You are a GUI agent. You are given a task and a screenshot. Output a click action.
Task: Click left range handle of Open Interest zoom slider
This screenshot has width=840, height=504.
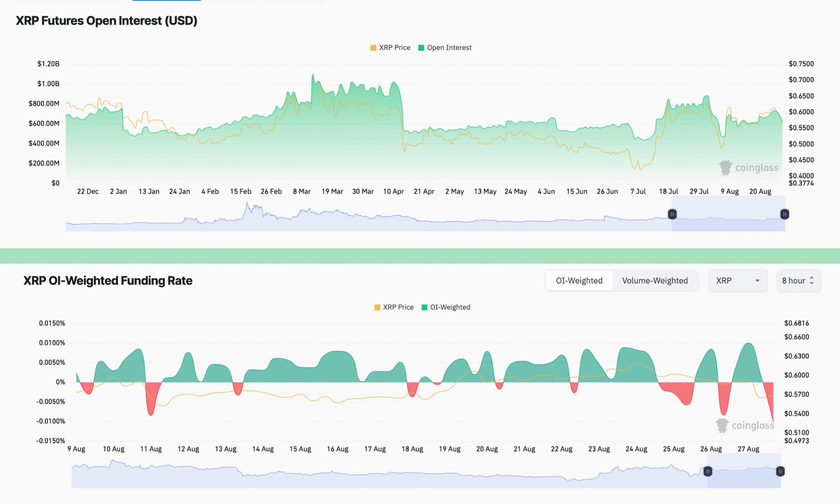pyautogui.click(x=672, y=214)
